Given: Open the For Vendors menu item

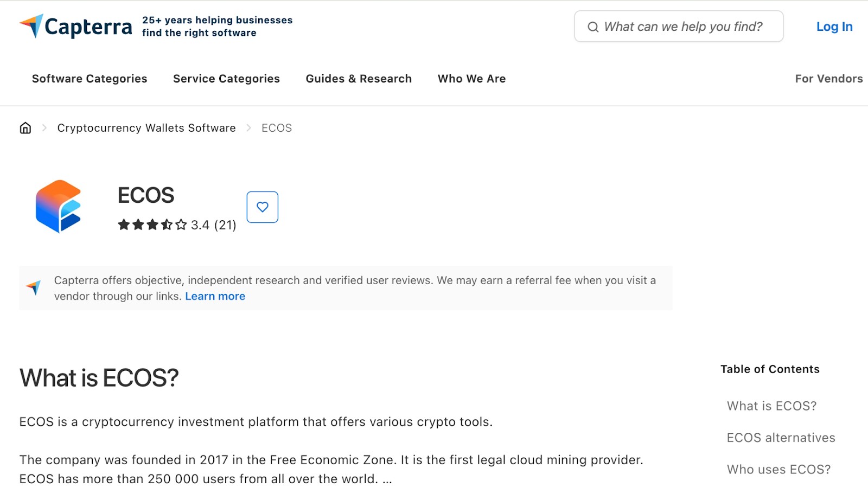Looking at the screenshot, I should [x=829, y=79].
